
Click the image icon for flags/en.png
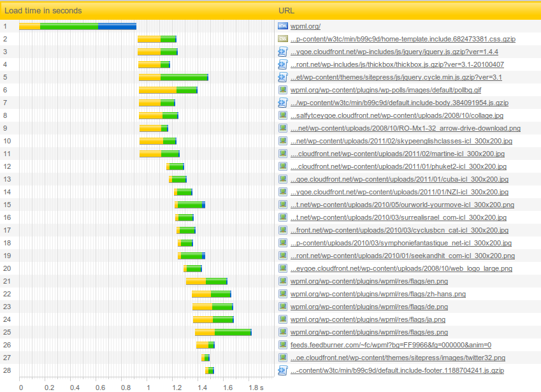[x=282, y=281]
